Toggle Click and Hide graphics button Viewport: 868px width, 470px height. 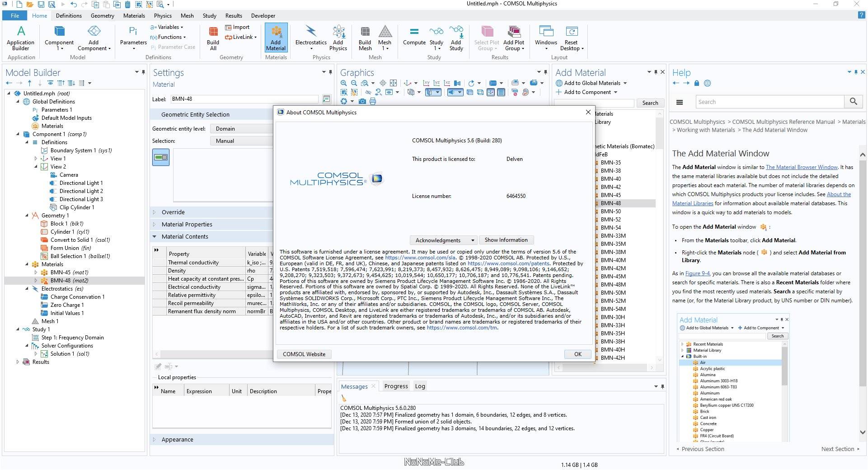(x=368, y=92)
